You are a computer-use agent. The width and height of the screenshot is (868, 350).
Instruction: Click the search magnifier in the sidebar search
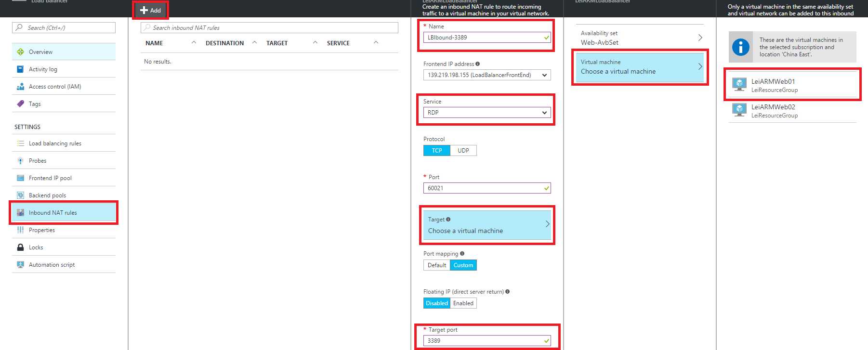point(19,27)
